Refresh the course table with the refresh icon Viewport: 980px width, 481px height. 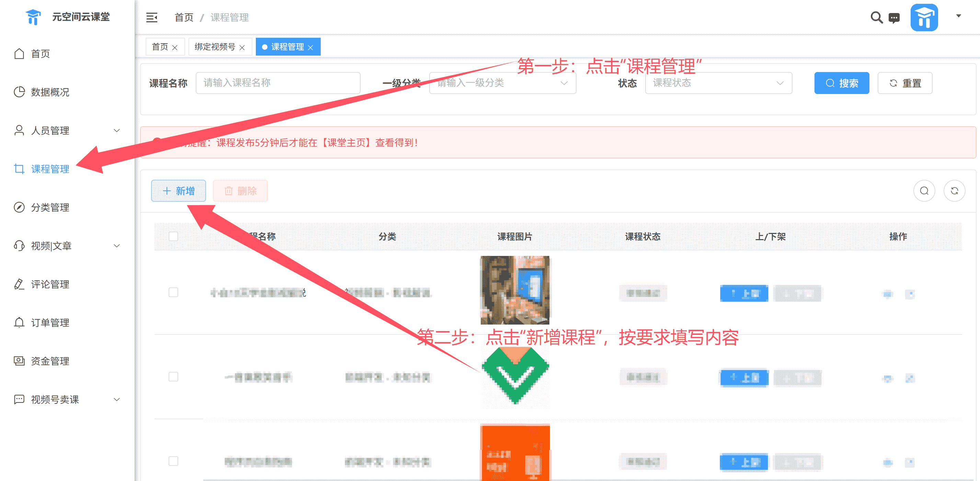tap(954, 190)
